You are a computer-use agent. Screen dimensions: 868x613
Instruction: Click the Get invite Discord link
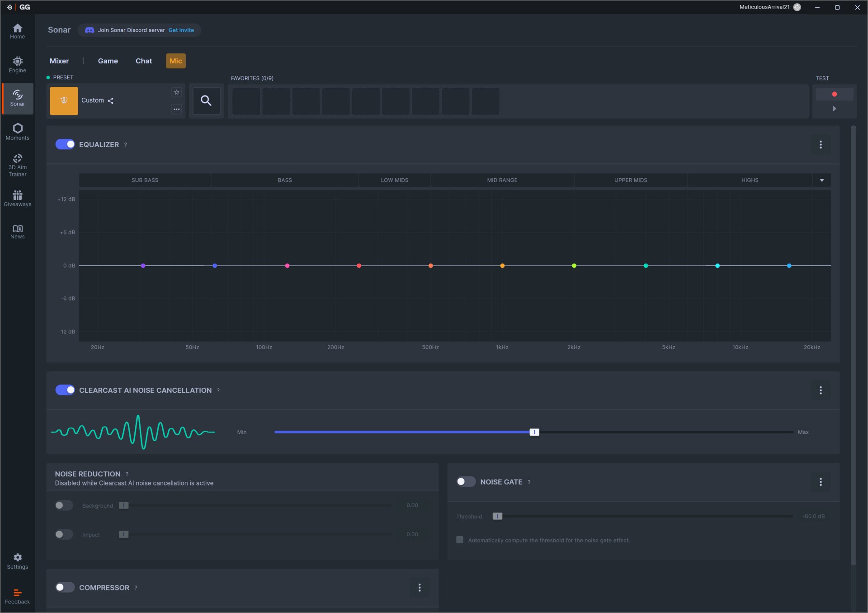click(x=181, y=30)
